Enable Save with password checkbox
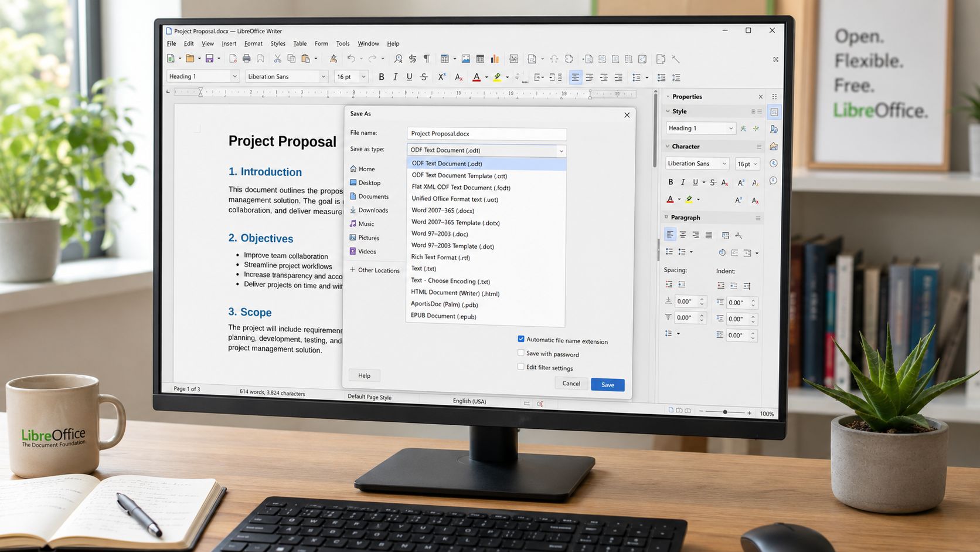Image resolution: width=980 pixels, height=552 pixels. (x=520, y=353)
